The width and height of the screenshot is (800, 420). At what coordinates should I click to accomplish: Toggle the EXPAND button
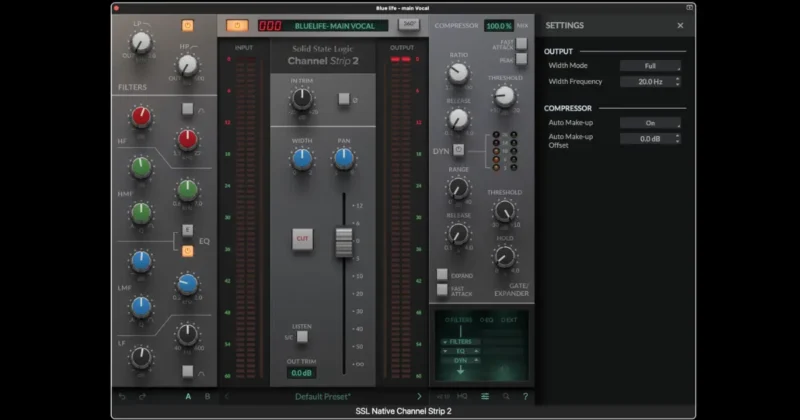(x=442, y=275)
